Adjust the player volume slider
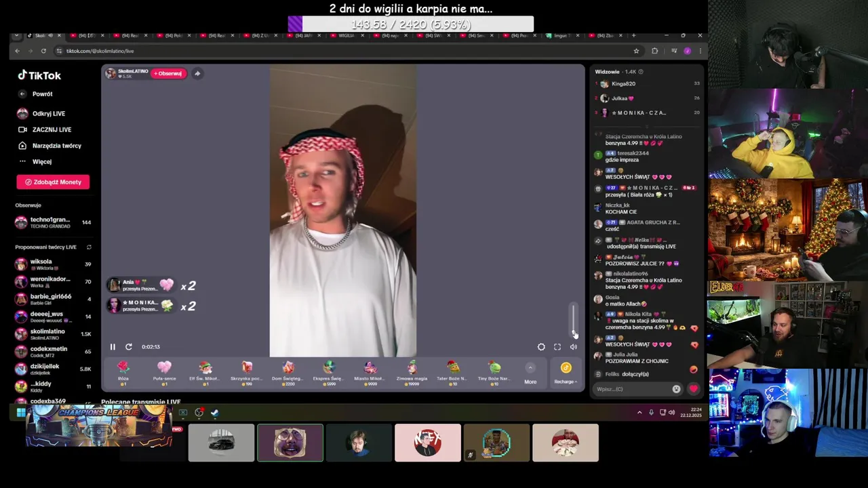 point(574,320)
